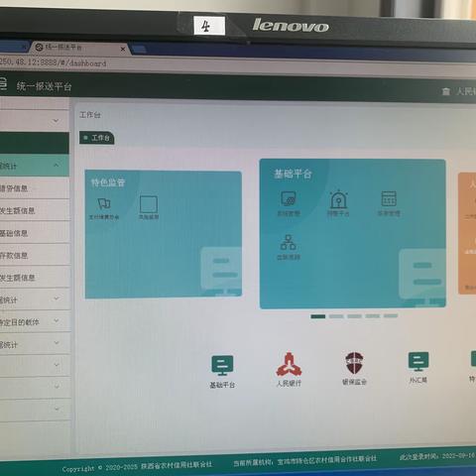Click the browser tab favicon for 统一报送平台
476x476 pixels.
click(x=40, y=47)
